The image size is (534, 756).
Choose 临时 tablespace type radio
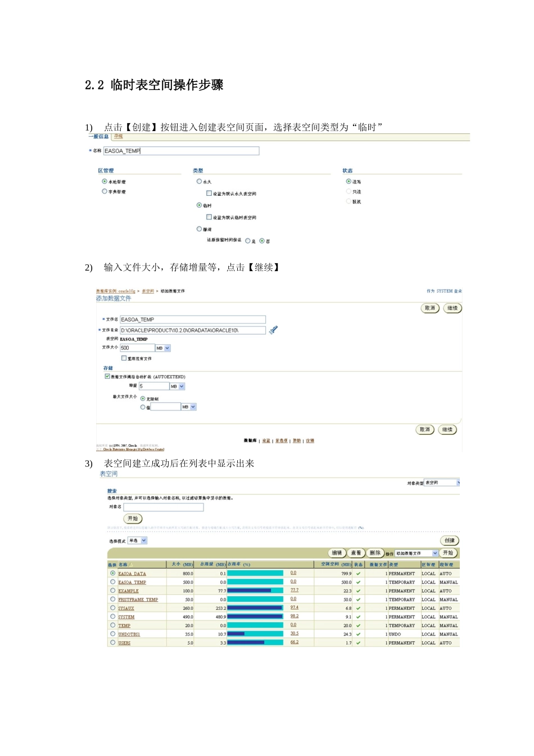click(x=199, y=205)
